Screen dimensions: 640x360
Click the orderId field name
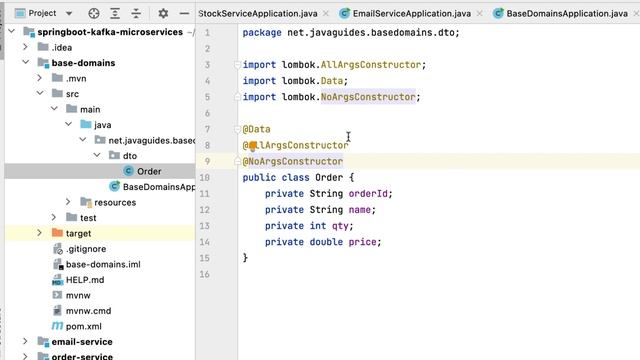coord(368,193)
